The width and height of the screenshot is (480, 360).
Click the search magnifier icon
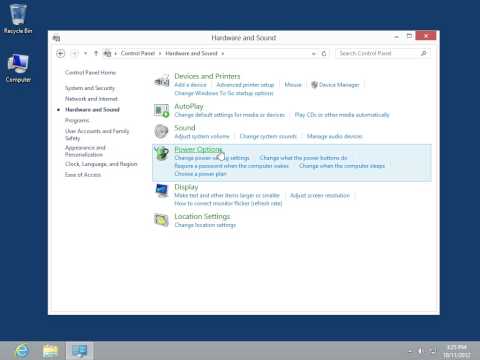click(424, 53)
